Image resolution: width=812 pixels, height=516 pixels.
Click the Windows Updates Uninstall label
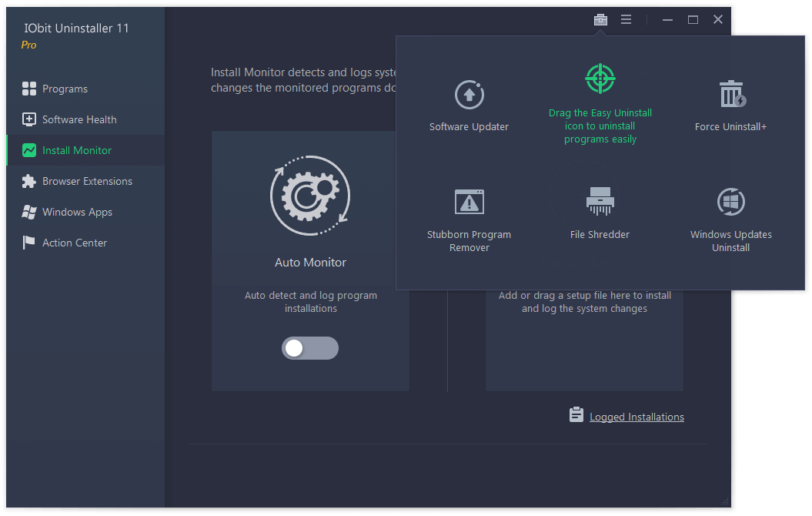(730, 241)
